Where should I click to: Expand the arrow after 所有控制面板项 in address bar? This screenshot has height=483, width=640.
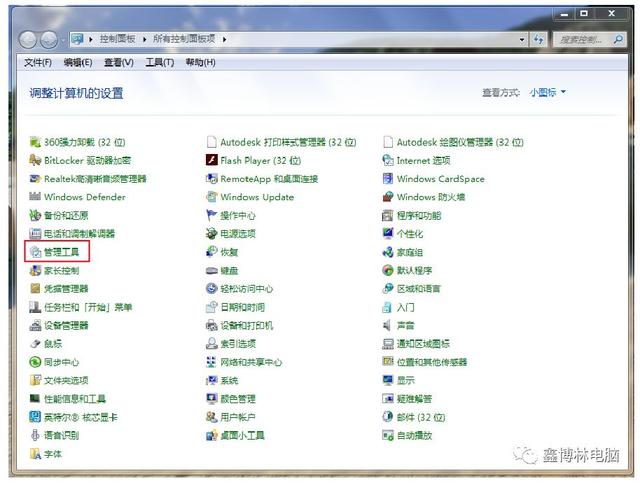(x=224, y=39)
